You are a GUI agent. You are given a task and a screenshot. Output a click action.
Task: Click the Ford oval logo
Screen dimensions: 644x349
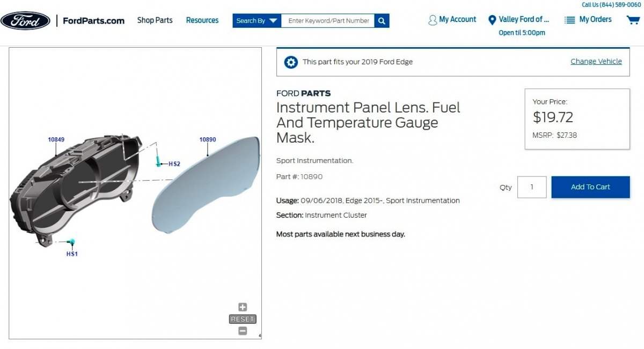(25, 21)
